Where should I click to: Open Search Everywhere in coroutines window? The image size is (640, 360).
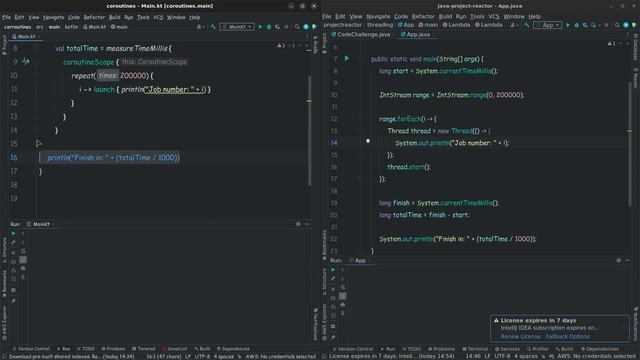297,27
